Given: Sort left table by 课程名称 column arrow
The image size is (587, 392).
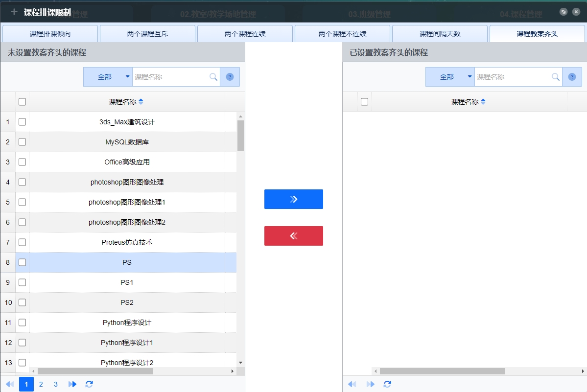Looking at the screenshot, I should point(141,102).
